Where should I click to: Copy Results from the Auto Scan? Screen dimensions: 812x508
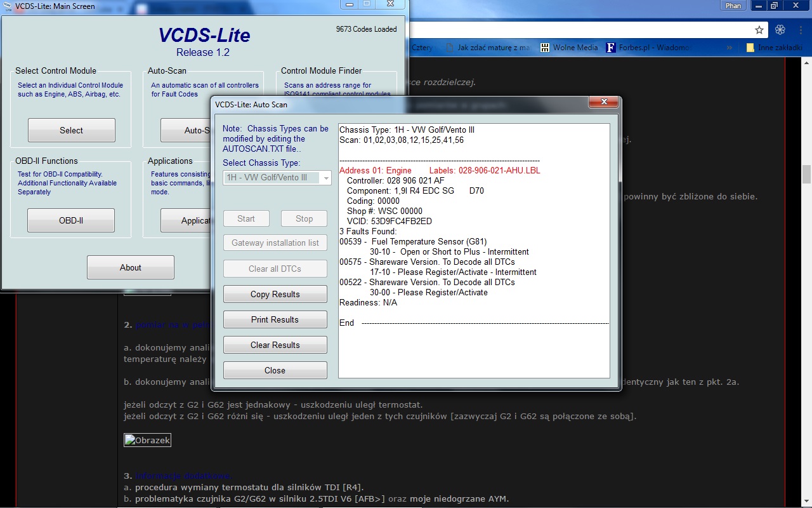click(x=275, y=294)
